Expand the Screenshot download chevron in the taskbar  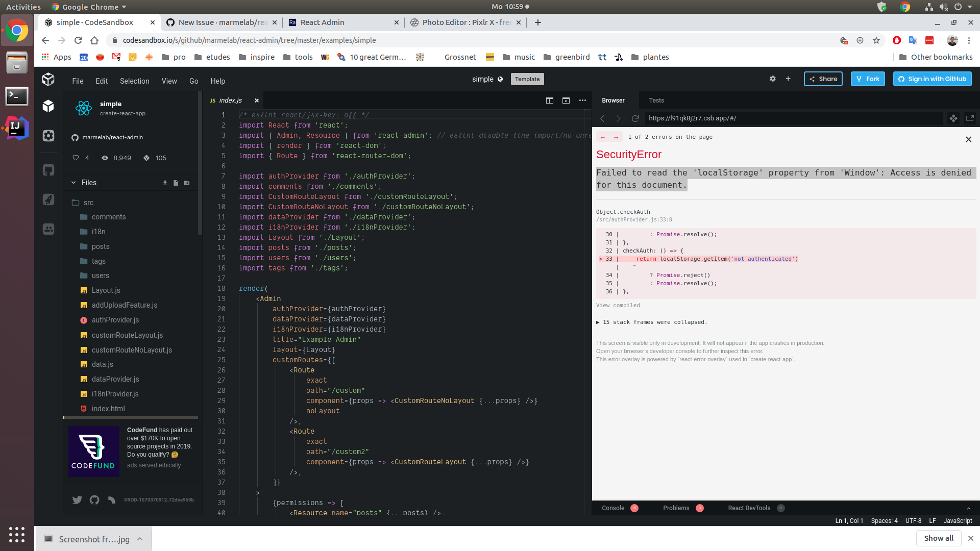[140, 538]
